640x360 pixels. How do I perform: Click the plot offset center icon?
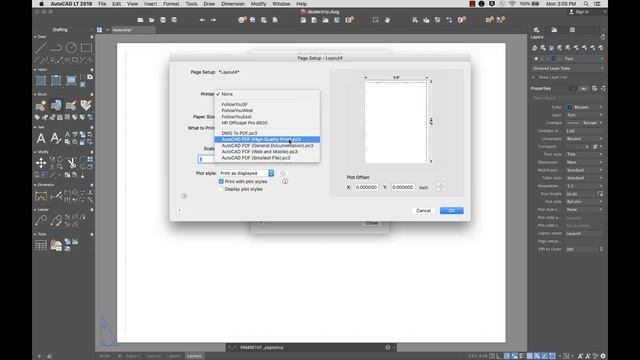pos(440,187)
